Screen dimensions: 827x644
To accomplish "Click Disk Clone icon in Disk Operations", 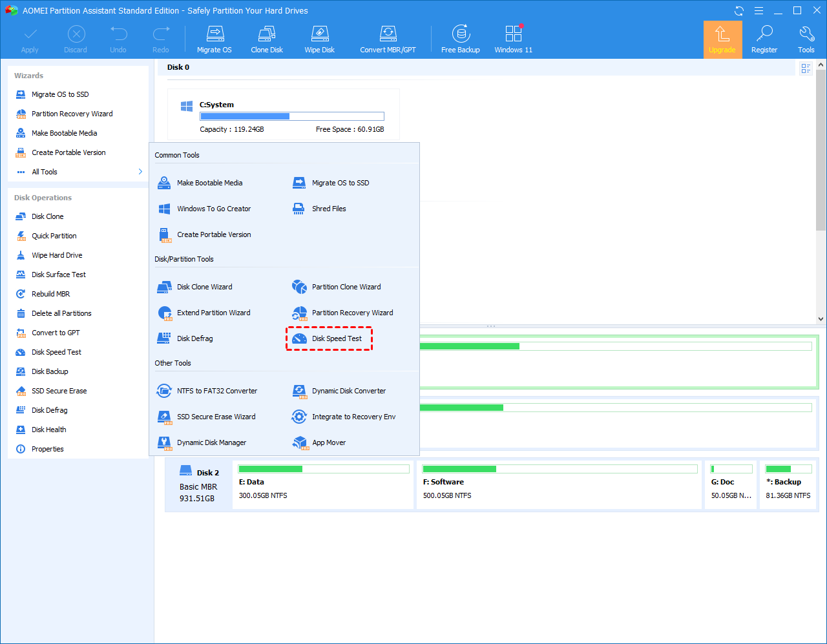I will click(x=21, y=216).
